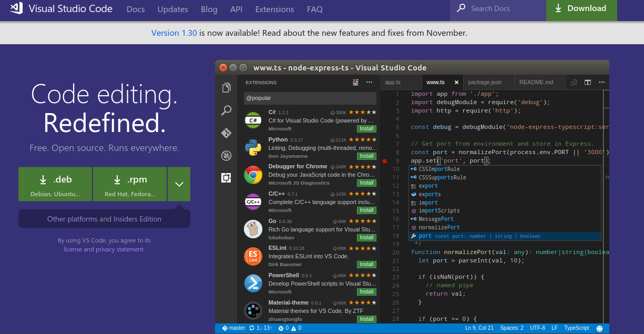The height and width of the screenshot is (334, 644).
Task: Clear extensions list icon in Extensions header
Action: (x=356, y=82)
